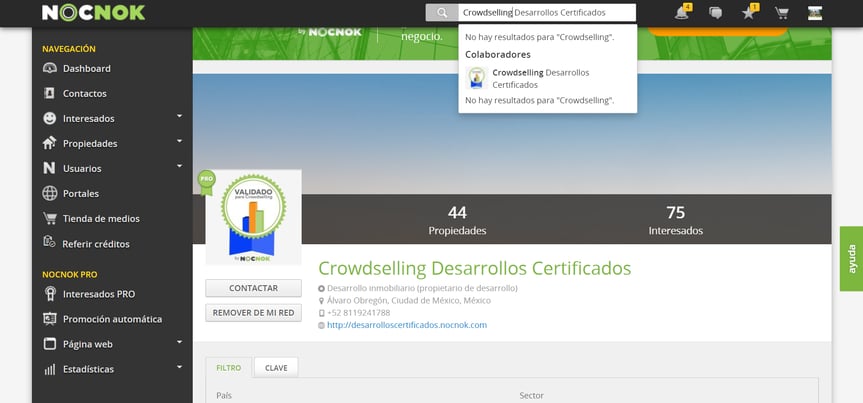Click the NOCNOK logo in header

[x=94, y=12]
